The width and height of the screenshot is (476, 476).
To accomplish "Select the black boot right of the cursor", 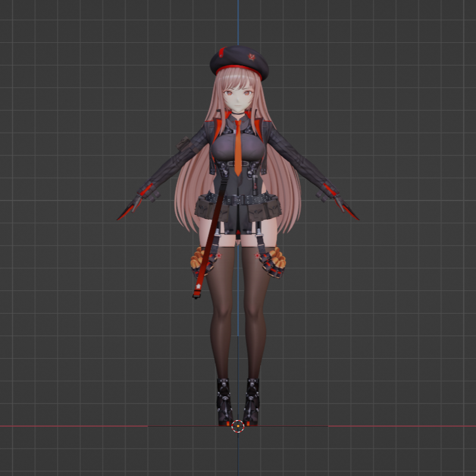I will pos(252,402).
